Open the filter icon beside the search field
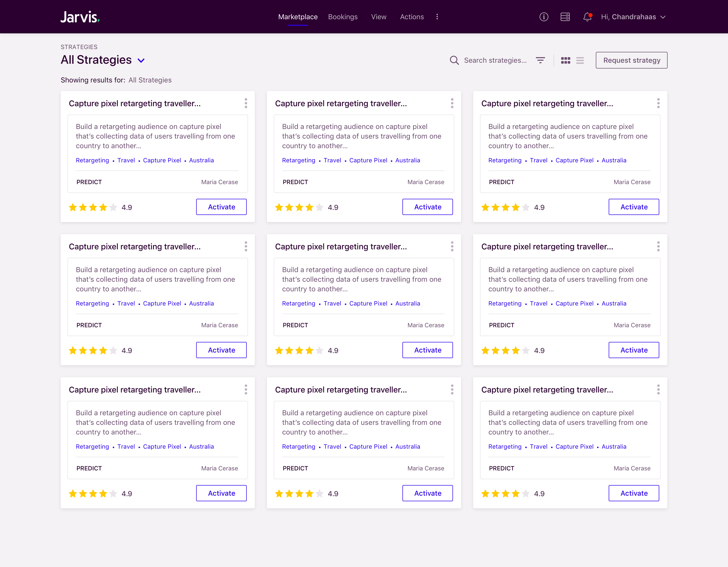The image size is (728, 567). [540, 60]
